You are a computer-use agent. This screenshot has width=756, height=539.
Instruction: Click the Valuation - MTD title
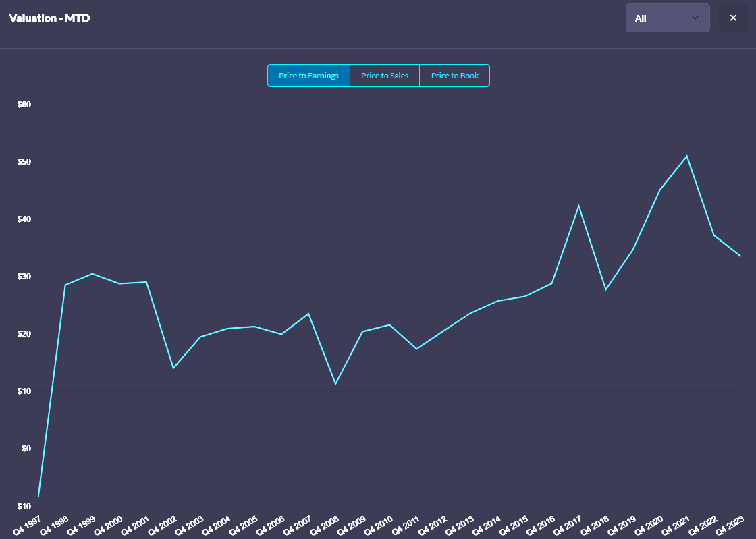tap(49, 18)
